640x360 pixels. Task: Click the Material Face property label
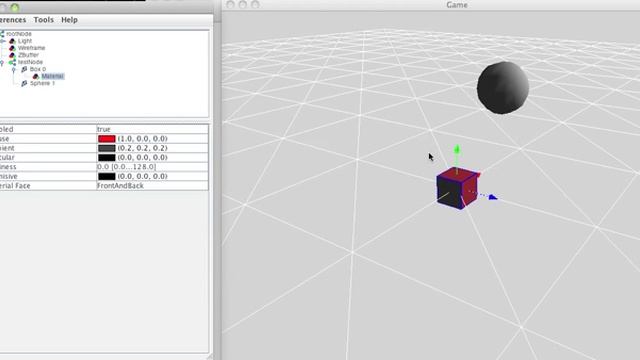[x=15, y=186]
